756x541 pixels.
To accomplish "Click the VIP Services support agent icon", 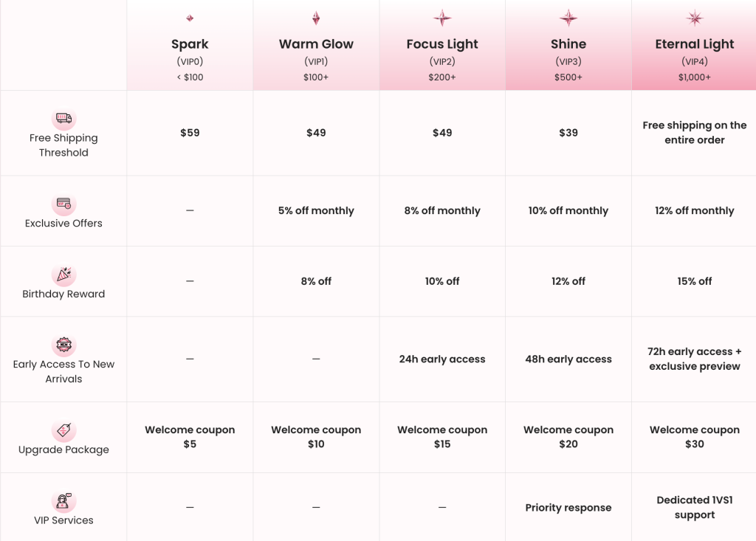I will coord(63,501).
